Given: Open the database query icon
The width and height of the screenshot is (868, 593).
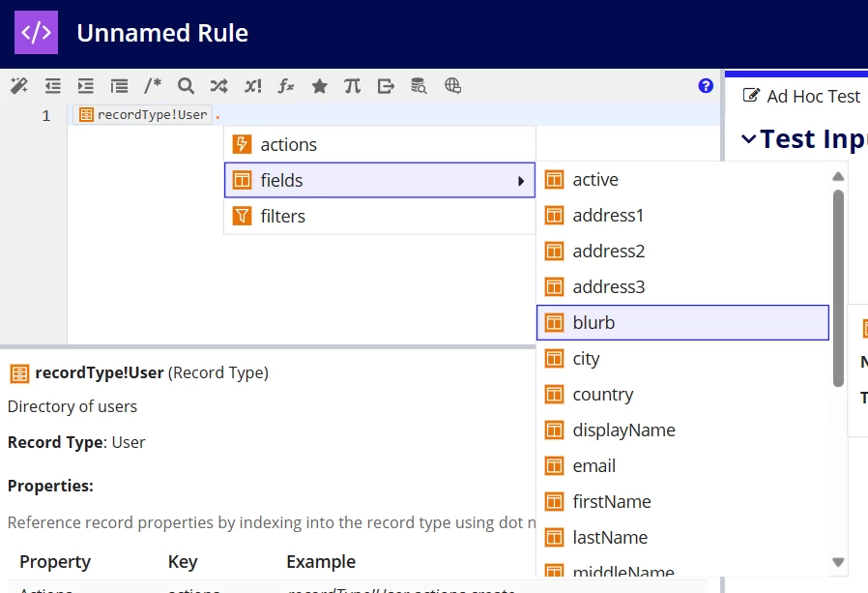Looking at the screenshot, I should 419,86.
